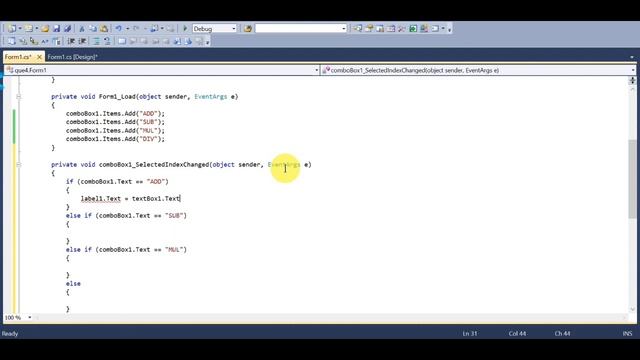This screenshot has height=360, width=640.
Task: Close the Form1.cs* tab
Action: (39, 57)
